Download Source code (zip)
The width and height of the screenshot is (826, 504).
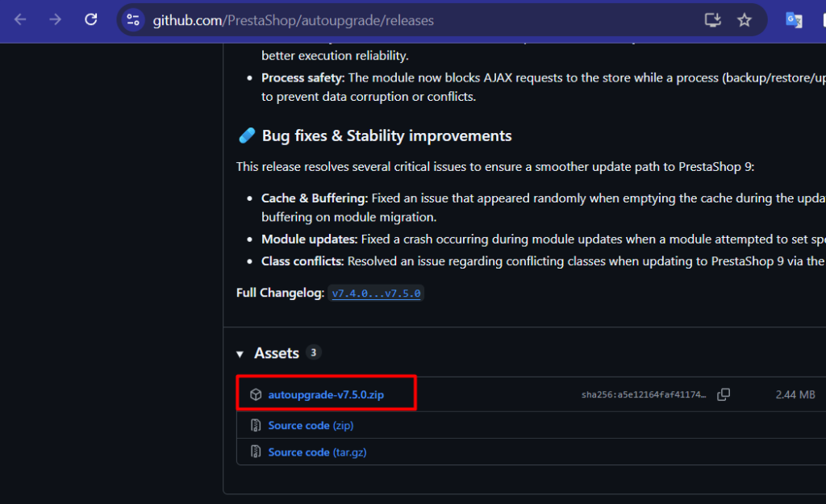click(x=311, y=425)
